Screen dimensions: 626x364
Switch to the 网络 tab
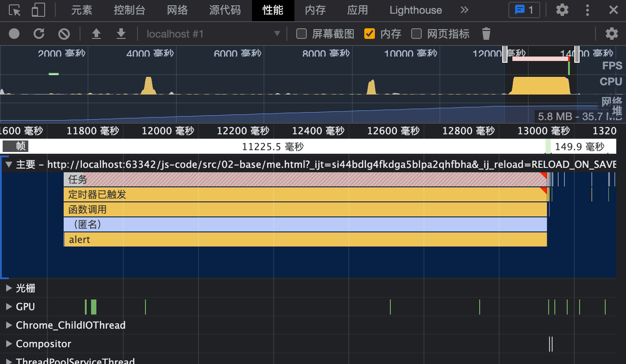point(177,10)
